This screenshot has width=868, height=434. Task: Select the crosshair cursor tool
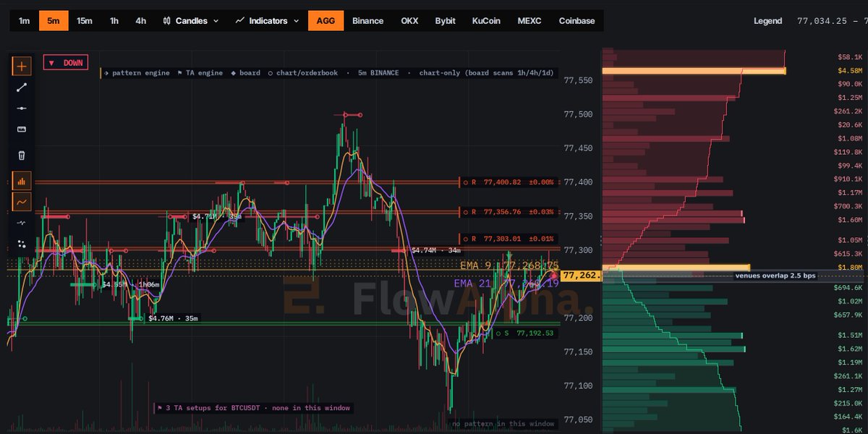[x=22, y=67]
